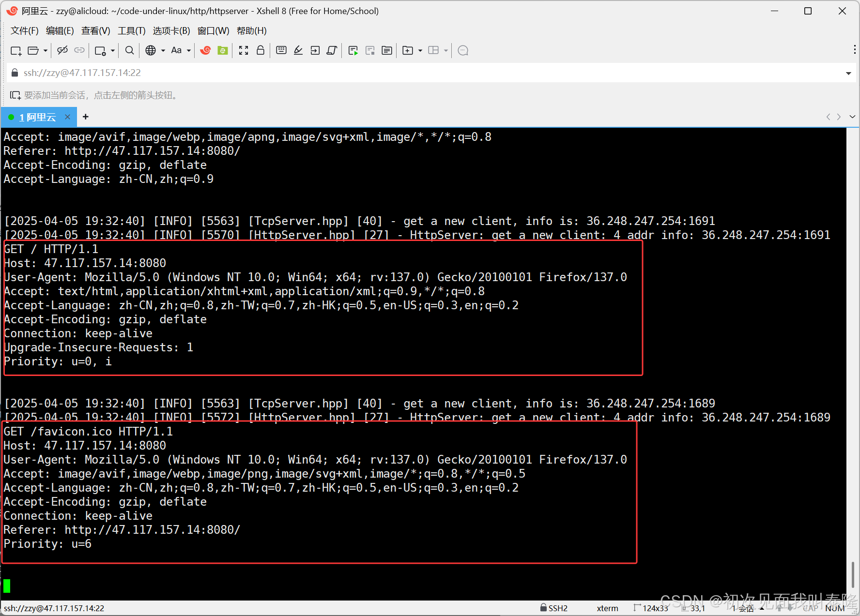Click the Disconnect broken-link icon
Screen dimensions: 860x616
(62, 50)
